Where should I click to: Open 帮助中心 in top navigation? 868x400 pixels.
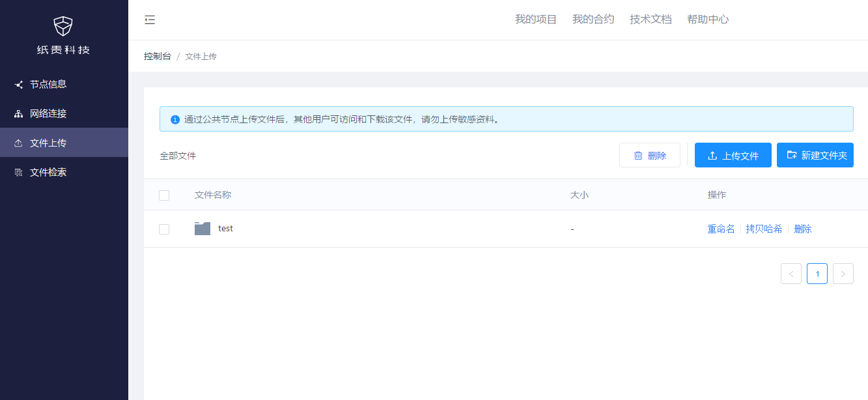(x=708, y=20)
